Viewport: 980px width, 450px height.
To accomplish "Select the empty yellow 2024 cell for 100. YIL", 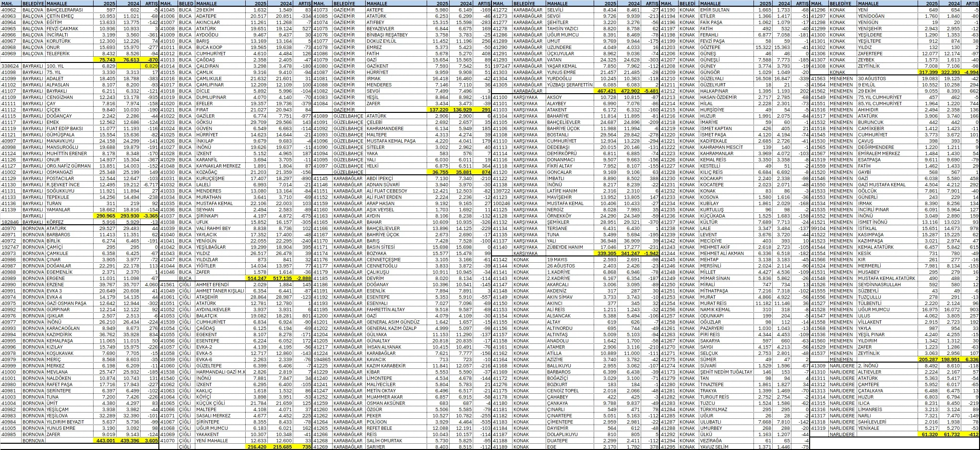I will (x=128, y=66).
